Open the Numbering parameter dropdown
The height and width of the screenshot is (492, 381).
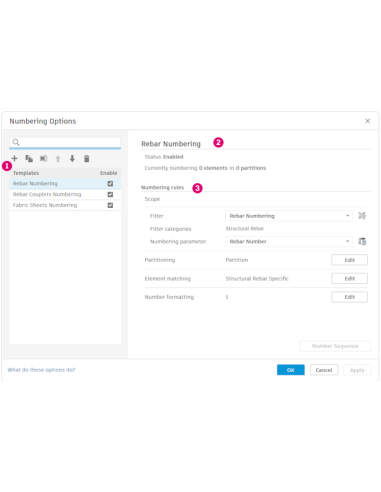coord(289,241)
